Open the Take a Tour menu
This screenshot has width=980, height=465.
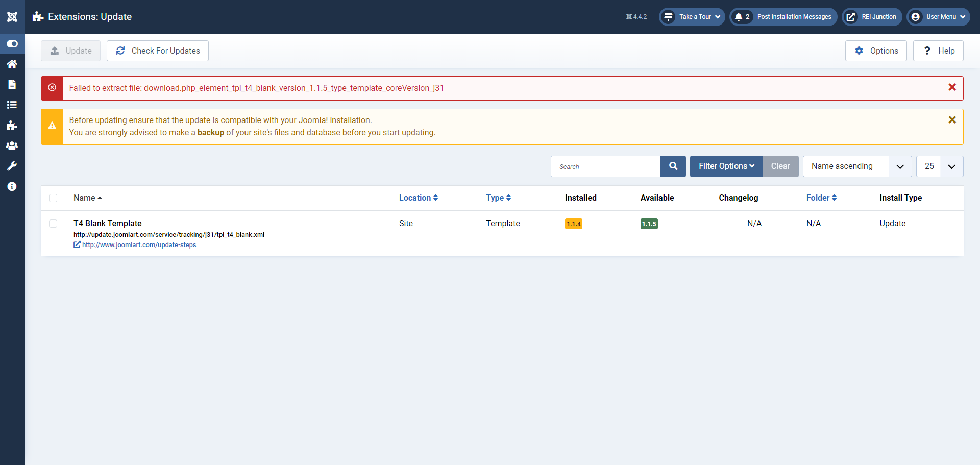692,17
